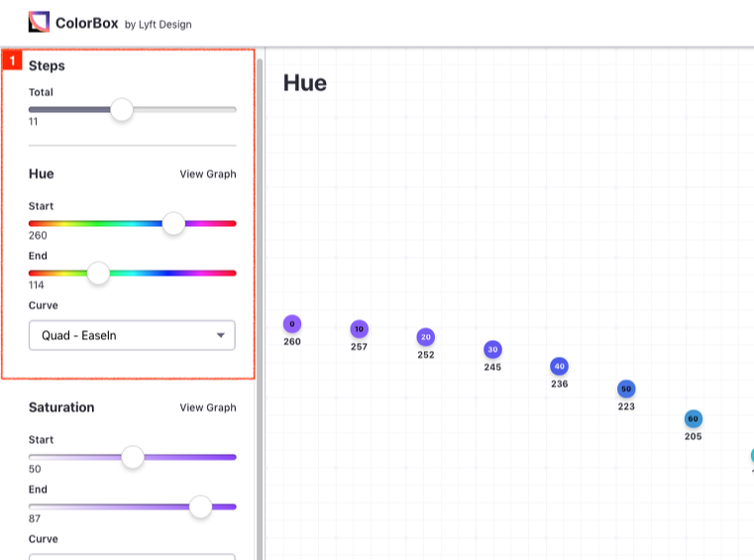The image size is (754, 560).
Task: Click the hue graph label 236
Action: click(x=559, y=384)
